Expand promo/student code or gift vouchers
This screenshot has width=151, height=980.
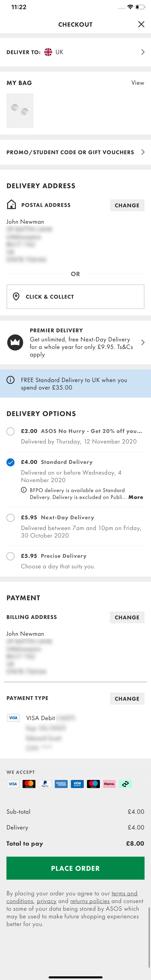pos(143,152)
